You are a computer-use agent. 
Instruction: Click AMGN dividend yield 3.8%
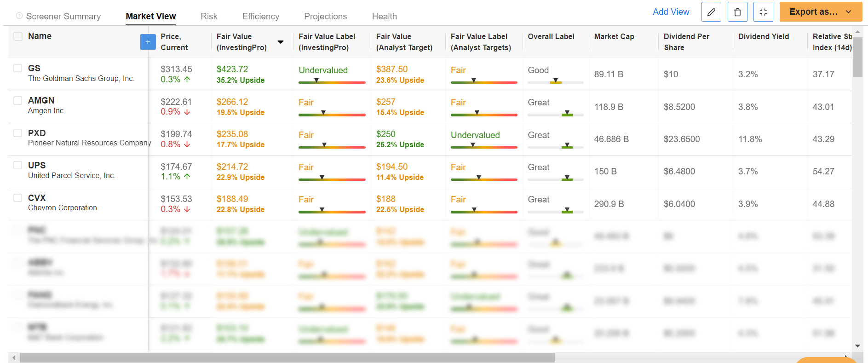(x=748, y=107)
